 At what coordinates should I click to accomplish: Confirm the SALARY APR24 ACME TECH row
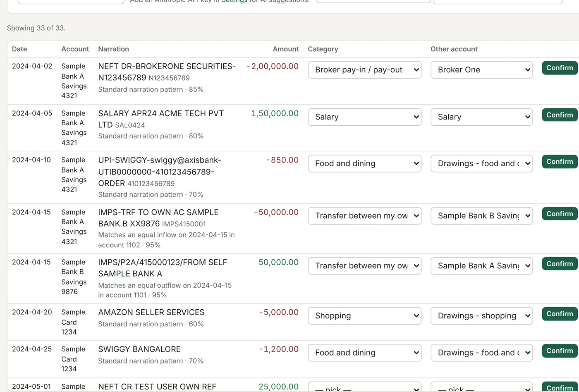[x=560, y=115]
